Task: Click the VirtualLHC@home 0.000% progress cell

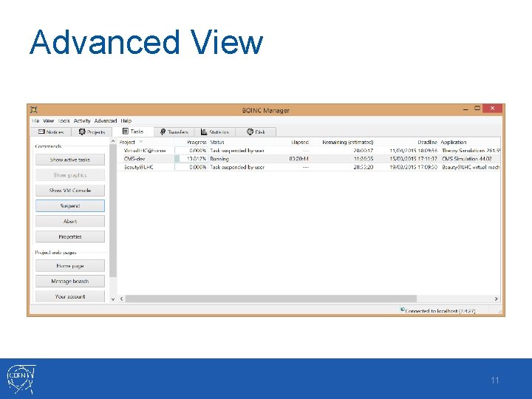Action: 191,151
